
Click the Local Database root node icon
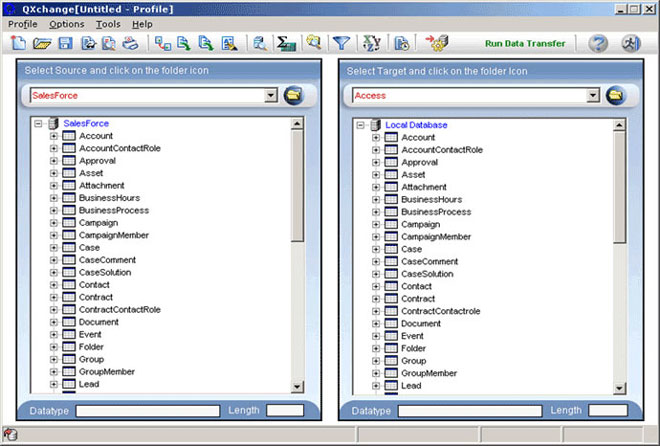[x=376, y=125]
